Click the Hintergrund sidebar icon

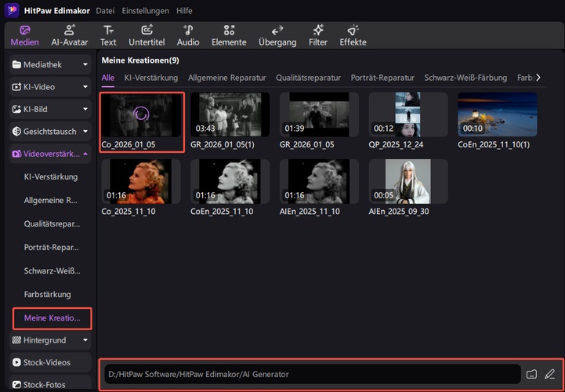[16, 340]
